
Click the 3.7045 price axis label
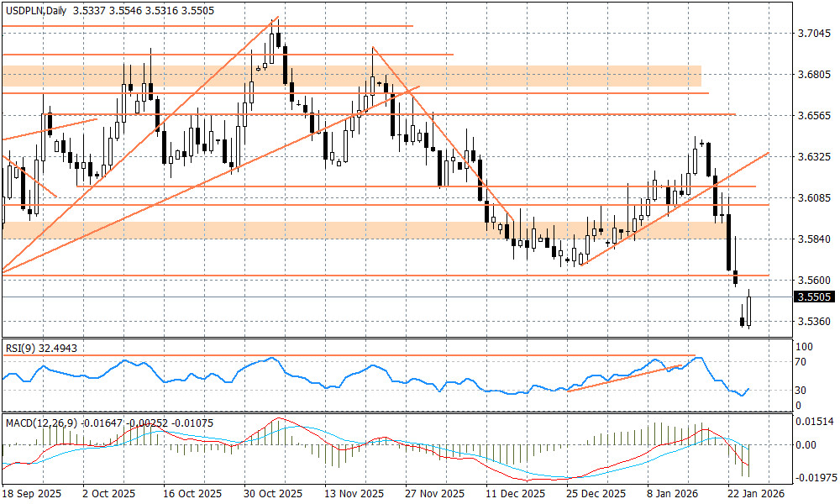[813, 34]
